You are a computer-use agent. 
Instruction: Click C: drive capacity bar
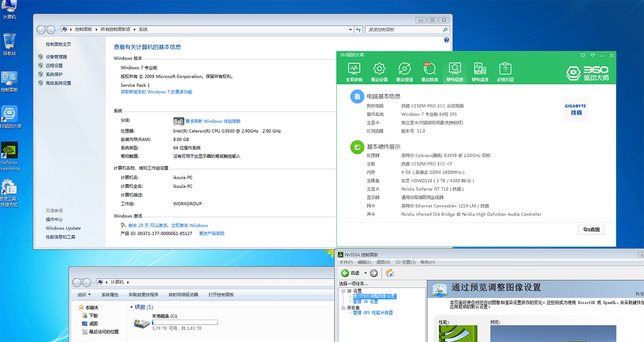coord(185,322)
